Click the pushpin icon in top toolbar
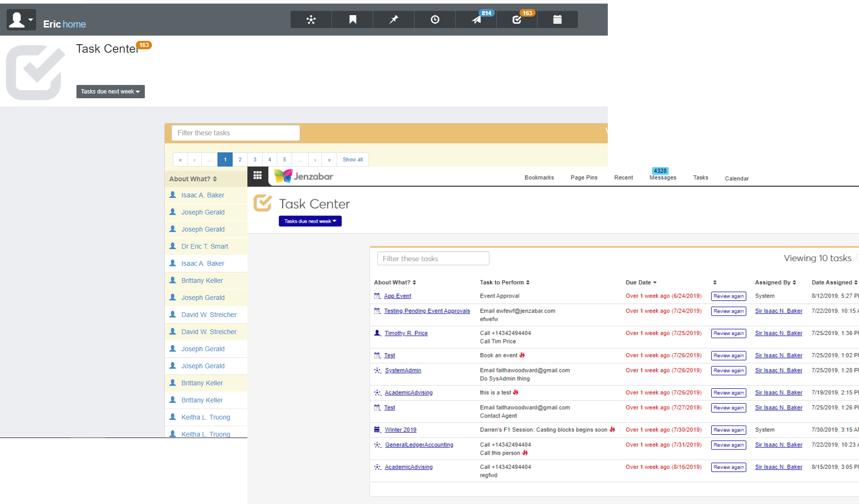The image size is (859, 504). point(394,19)
